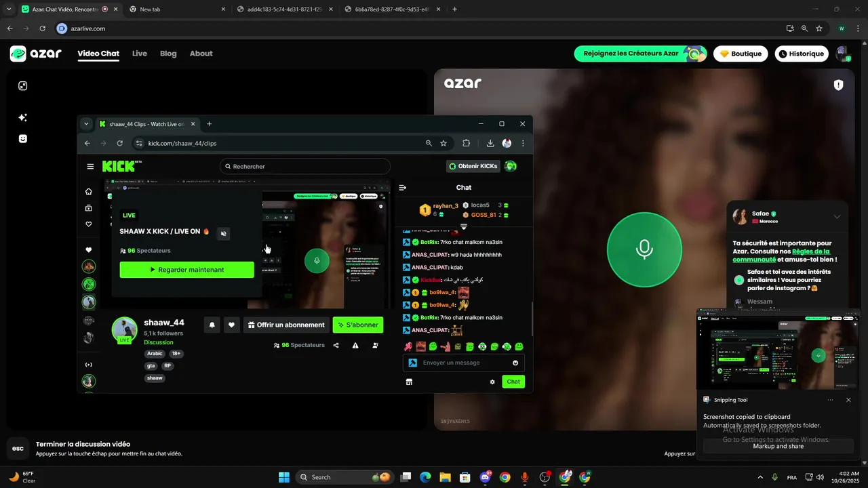This screenshot has width=868, height=488.
Task: Open Discord from taskbar
Action: pos(485,477)
